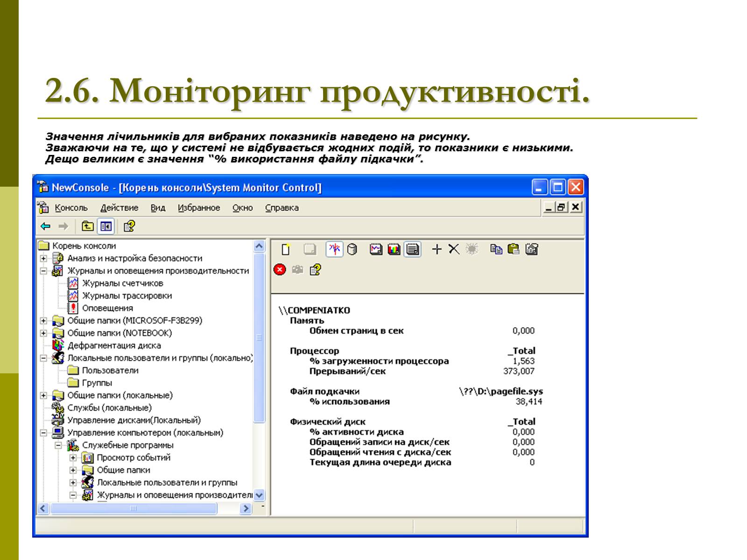Click the Add counter plus icon
Screen dimensions: 747x560
[437, 250]
